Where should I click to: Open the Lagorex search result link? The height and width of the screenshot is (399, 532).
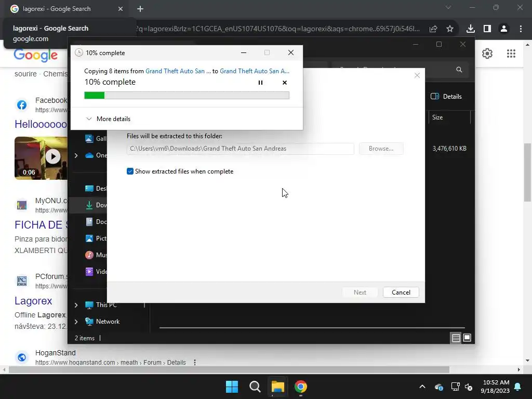pos(33,301)
